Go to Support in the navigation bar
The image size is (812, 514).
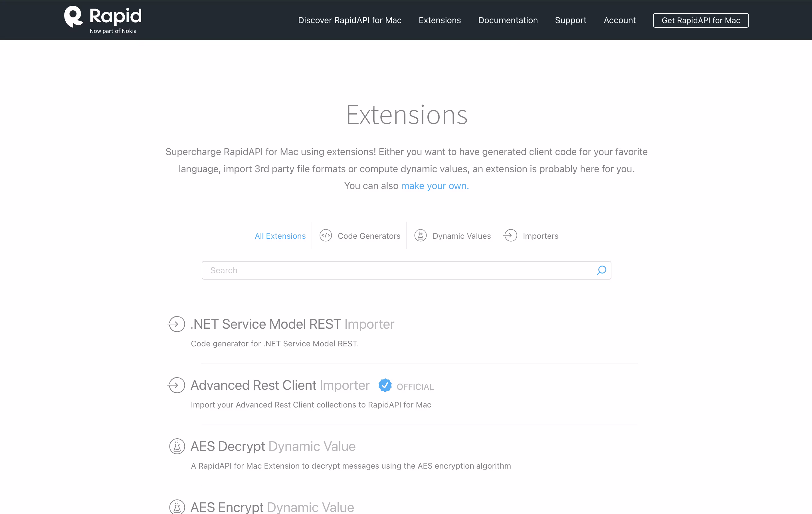click(570, 20)
